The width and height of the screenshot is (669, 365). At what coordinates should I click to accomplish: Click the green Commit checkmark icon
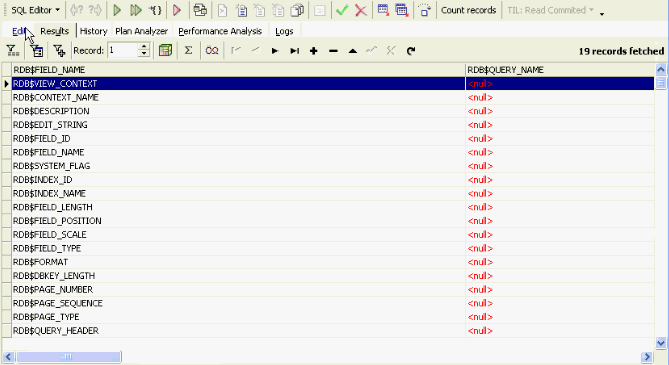342,10
